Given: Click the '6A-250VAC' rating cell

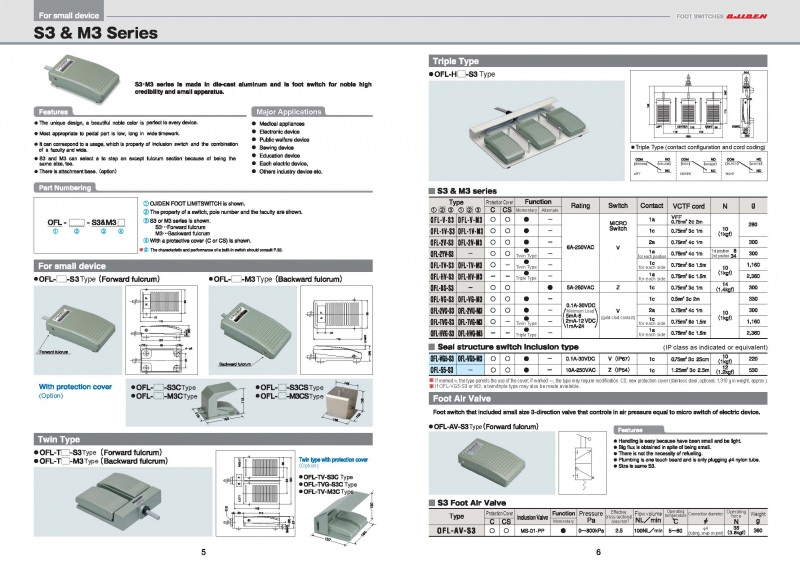Looking at the screenshot, I should point(580,247).
